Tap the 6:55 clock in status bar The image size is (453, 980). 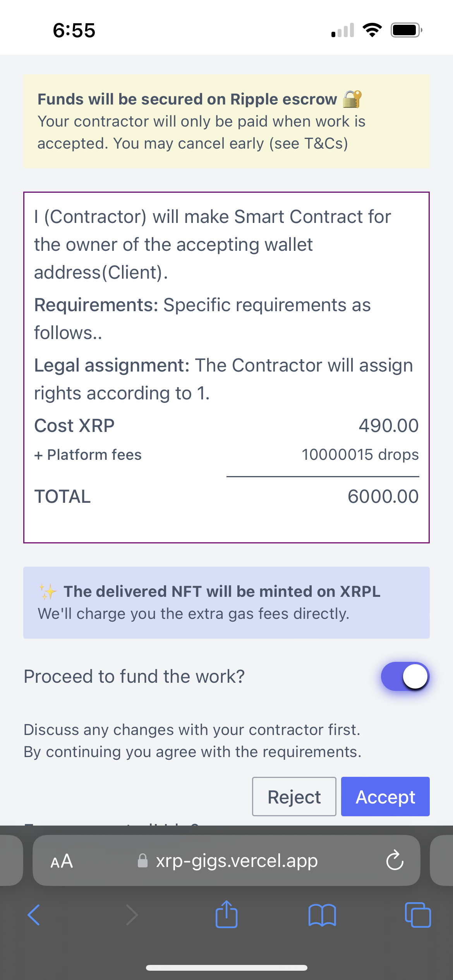click(74, 30)
